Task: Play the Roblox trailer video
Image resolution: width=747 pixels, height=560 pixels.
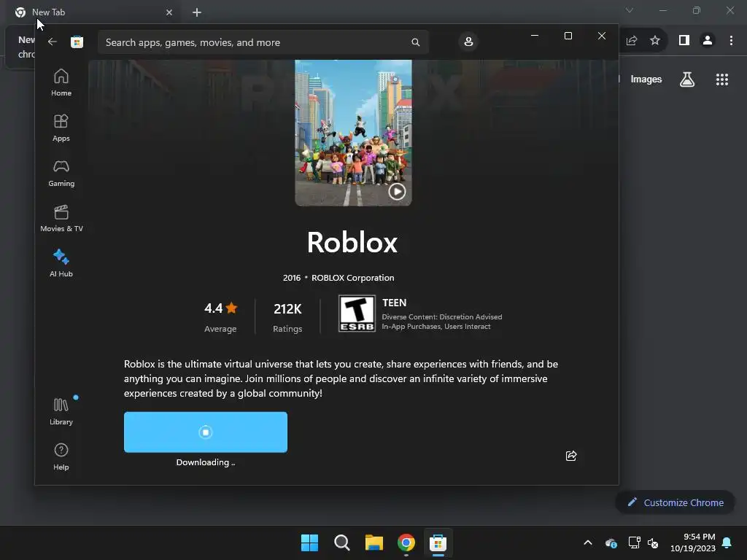Action: coord(397,192)
